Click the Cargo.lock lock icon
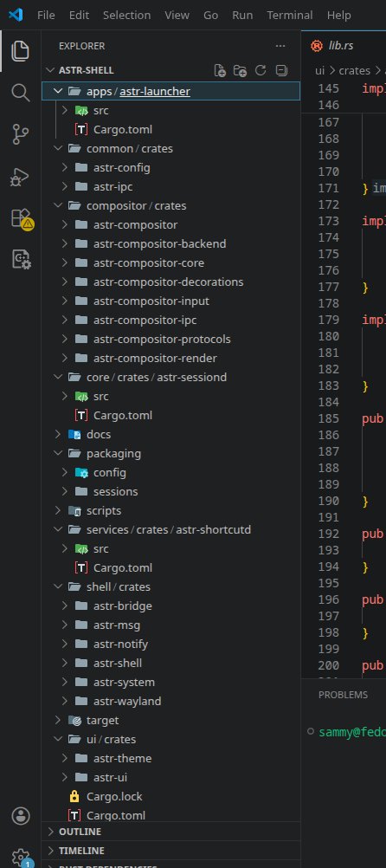 [74, 797]
